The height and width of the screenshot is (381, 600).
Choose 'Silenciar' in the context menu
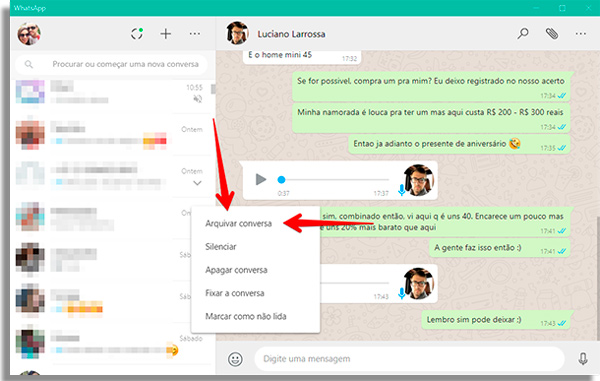point(221,247)
